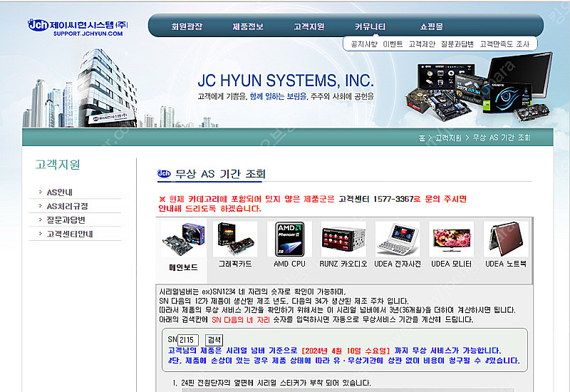Click the 메인보드 tab label
Image resolution: width=570 pixels, height=392 pixels.
(x=183, y=267)
